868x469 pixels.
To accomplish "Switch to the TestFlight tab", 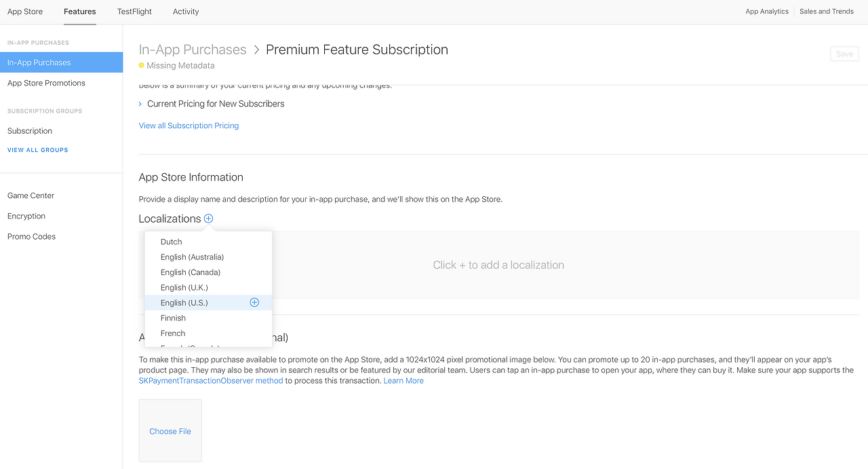I will click(x=134, y=12).
